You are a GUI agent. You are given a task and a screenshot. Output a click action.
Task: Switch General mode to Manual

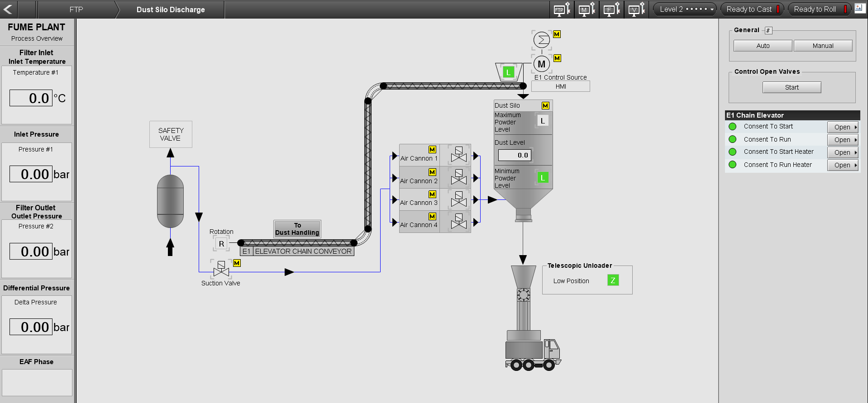click(x=823, y=46)
